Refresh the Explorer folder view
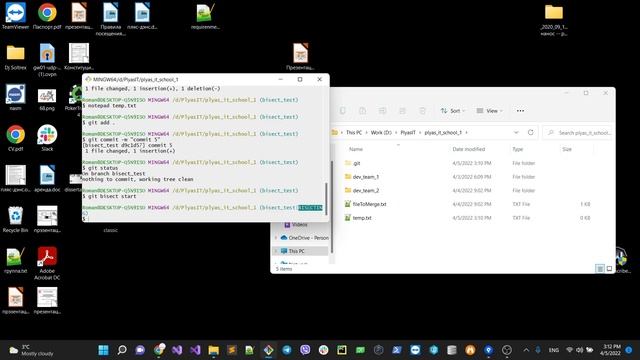Viewport: 640px width, 360px height. 530,132
